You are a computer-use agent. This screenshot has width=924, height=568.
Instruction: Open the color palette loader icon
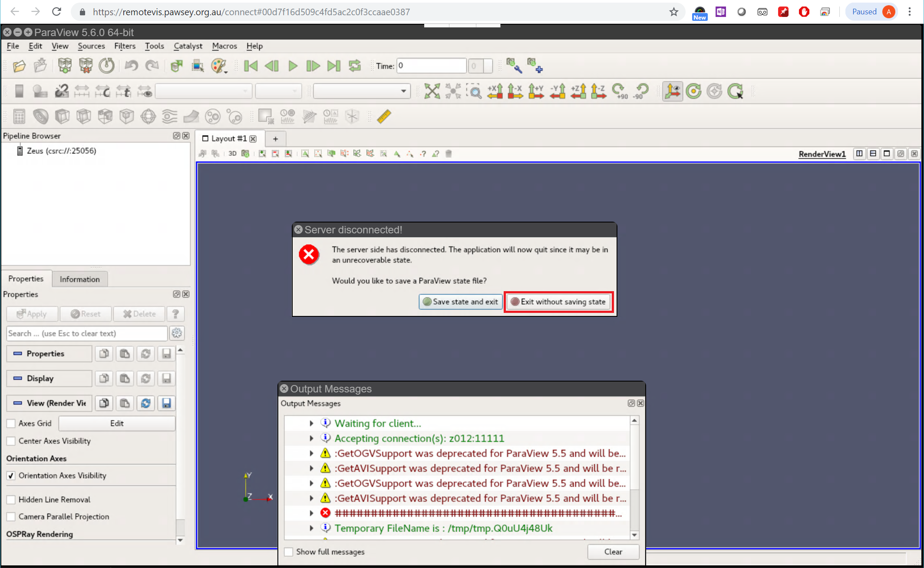tap(219, 66)
